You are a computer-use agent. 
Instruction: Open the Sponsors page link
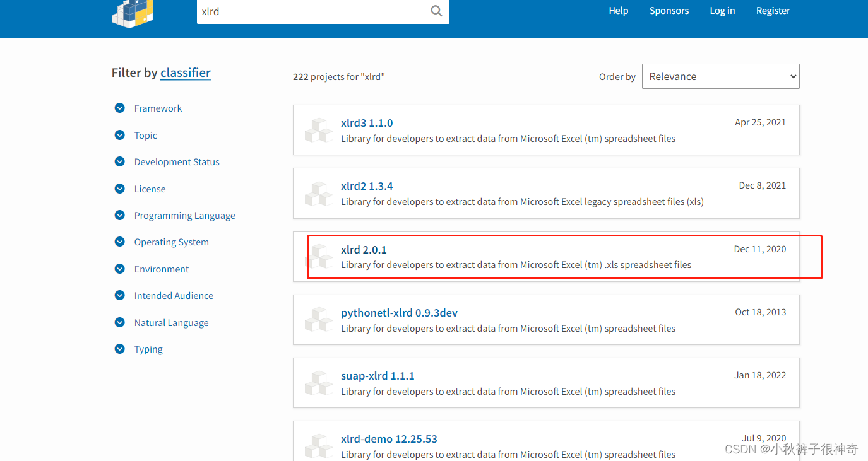pos(669,11)
